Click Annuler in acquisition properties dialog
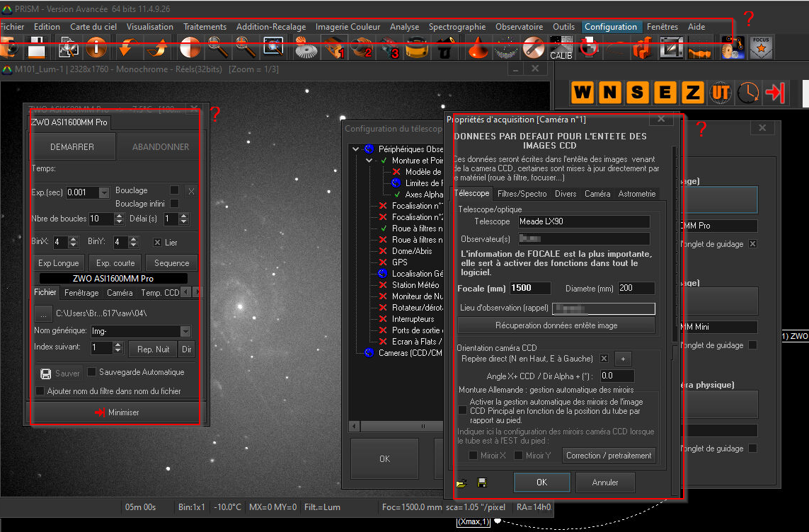 (605, 482)
